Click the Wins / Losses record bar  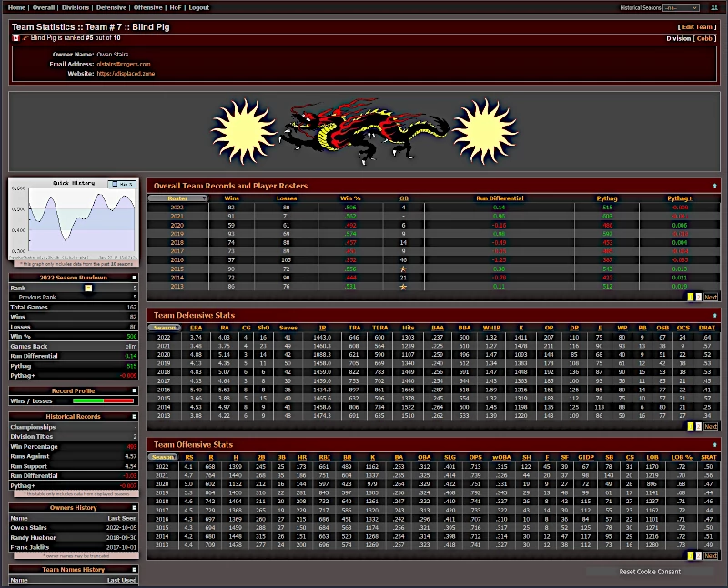(x=103, y=400)
